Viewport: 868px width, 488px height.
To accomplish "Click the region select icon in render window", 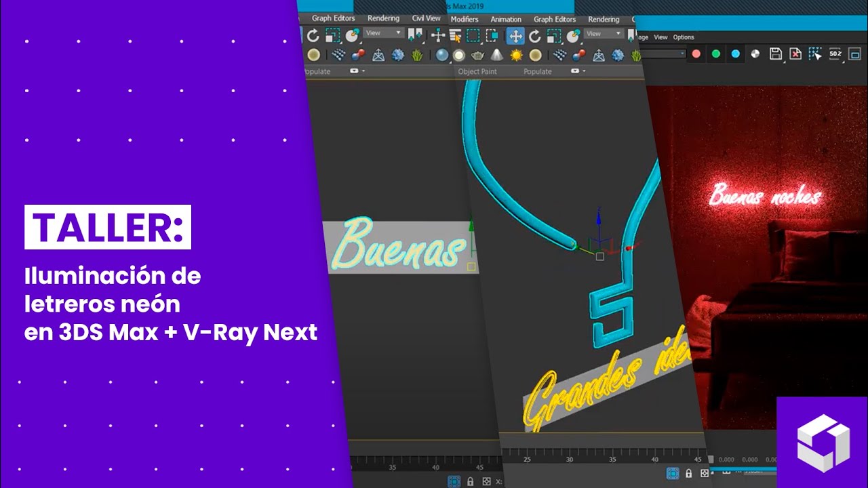I will point(814,54).
